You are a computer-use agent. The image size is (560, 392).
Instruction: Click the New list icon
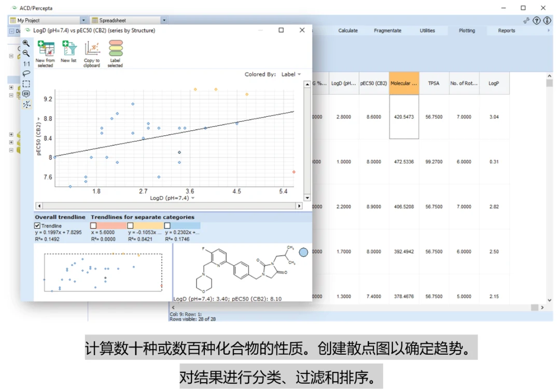pos(68,52)
